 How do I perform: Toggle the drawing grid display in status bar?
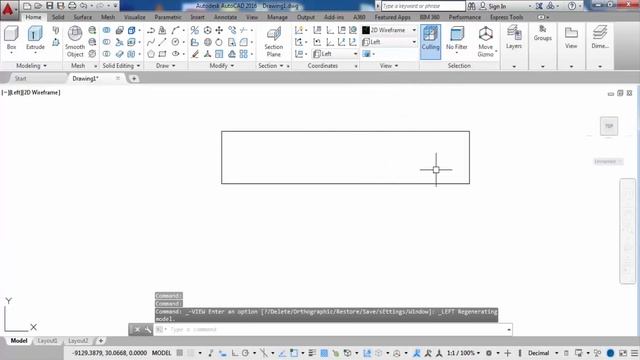[180, 353]
